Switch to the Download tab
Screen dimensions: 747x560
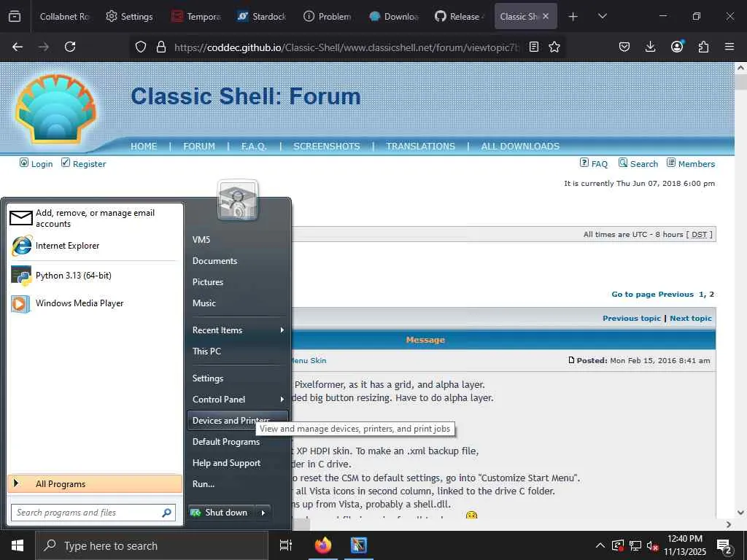393,16
